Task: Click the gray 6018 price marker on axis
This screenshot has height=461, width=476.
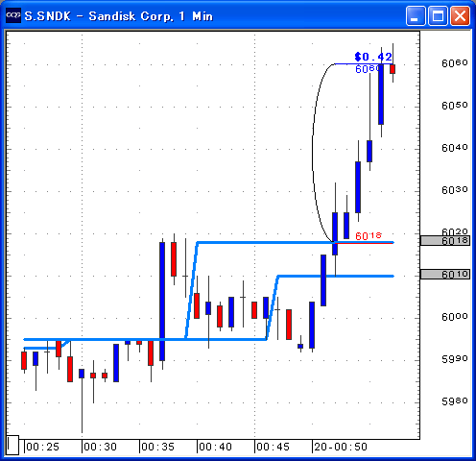Action: [445, 240]
